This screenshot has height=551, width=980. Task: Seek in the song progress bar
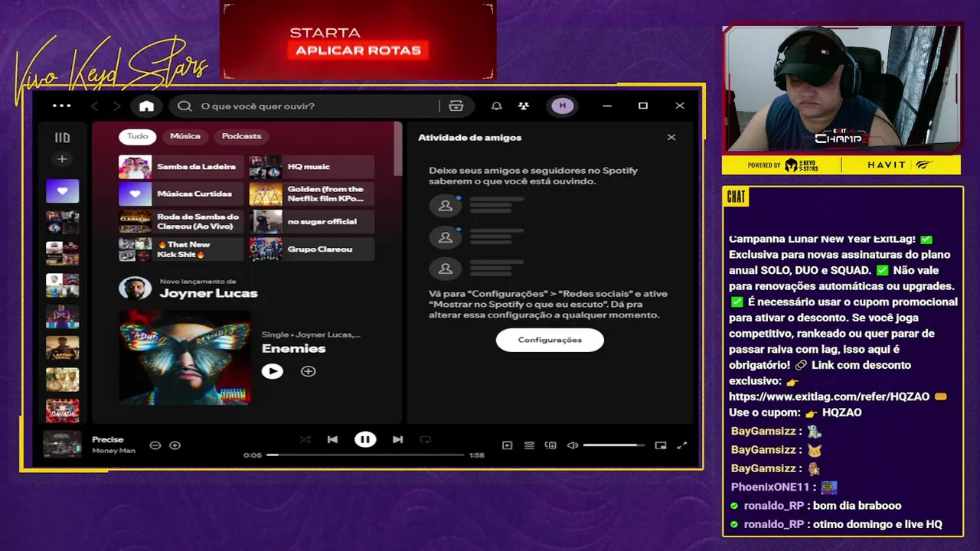tap(366, 455)
